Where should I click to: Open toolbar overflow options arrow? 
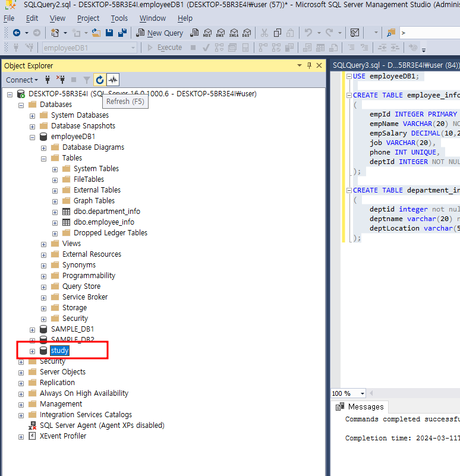[424, 50]
